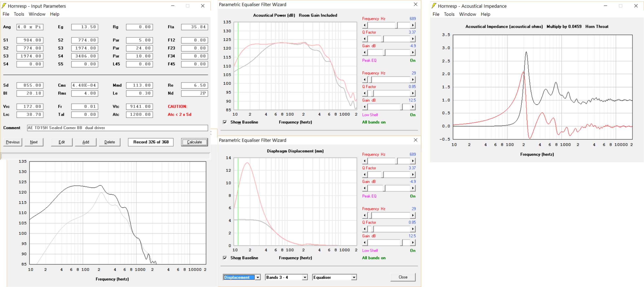
Task: Click All bands on in Acoustical Power wizard
Action: pos(374,122)
